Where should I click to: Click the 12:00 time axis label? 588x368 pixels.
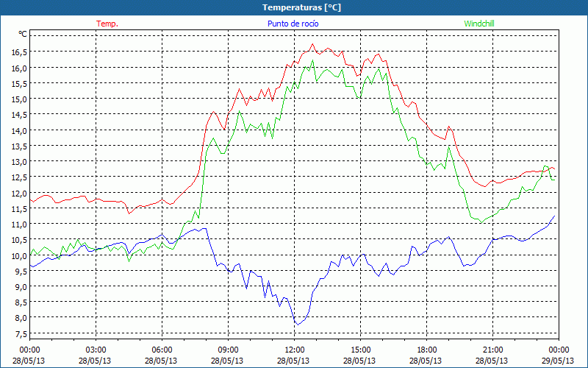coord(295,350)
